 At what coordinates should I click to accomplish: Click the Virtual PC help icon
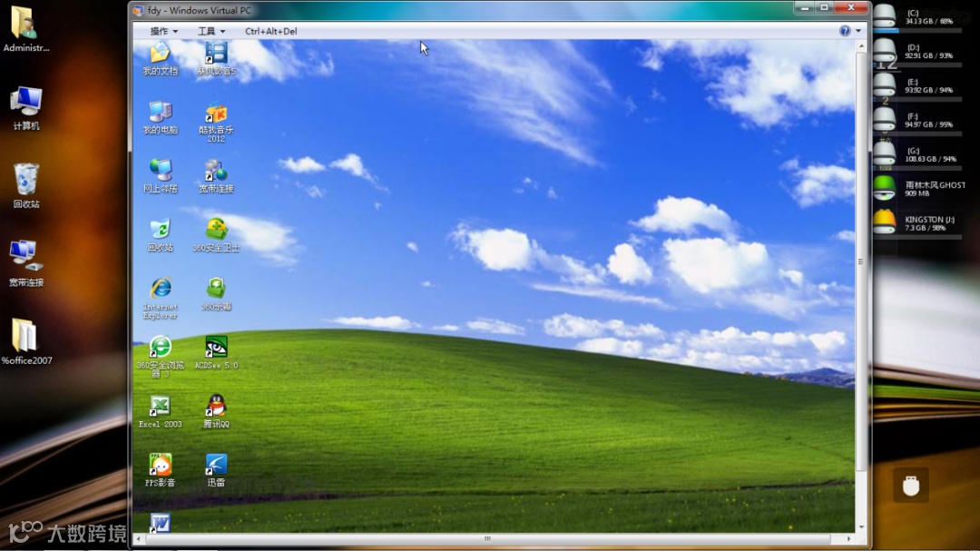tap(845, 31)
